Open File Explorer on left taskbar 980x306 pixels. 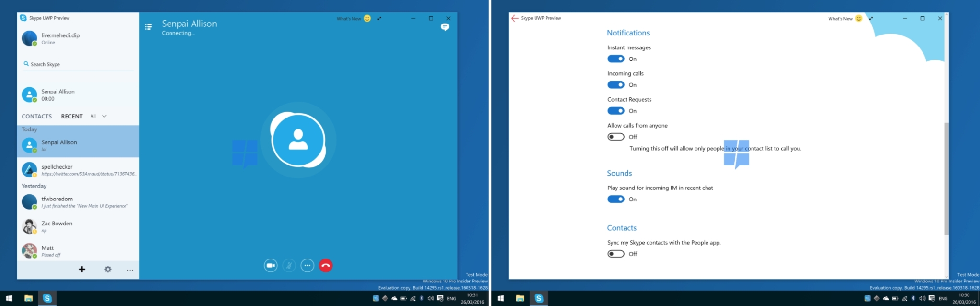28,298
